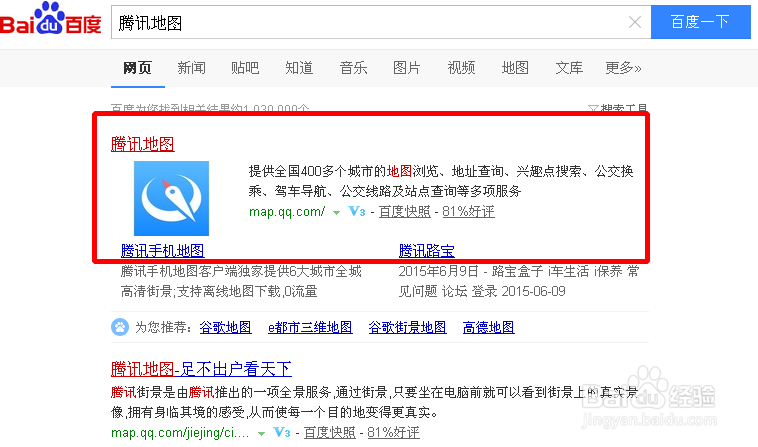
Task: Open the 文库 tab
Action: coord(569,68)
